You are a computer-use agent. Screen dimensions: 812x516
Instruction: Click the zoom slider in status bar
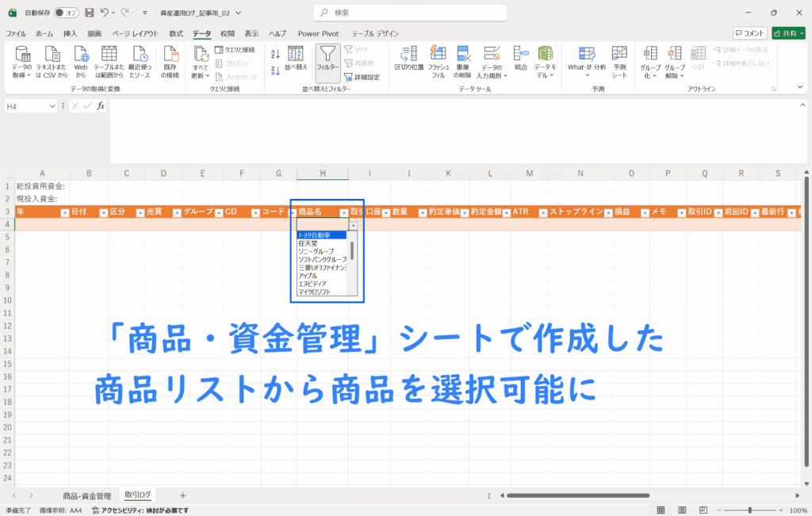pyautogui.click(x=750, y=510)
